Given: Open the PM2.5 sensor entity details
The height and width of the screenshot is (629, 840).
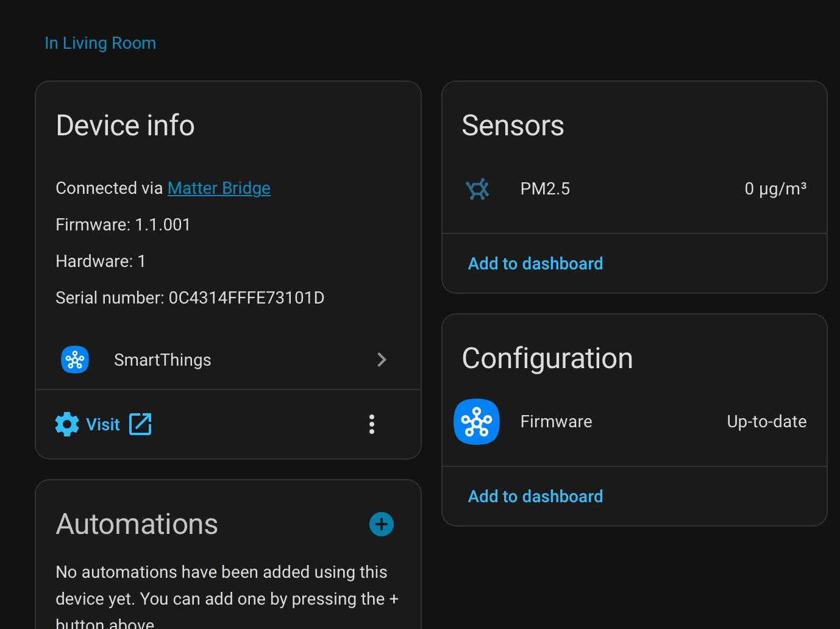Looking at the screenshot, I should [545, 189].
